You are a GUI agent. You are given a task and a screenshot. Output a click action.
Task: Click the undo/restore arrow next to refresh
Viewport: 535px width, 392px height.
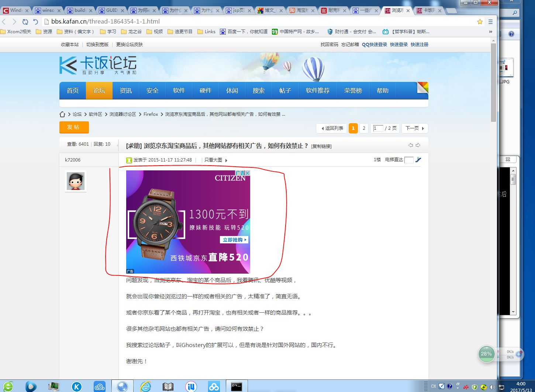point(35,22)
